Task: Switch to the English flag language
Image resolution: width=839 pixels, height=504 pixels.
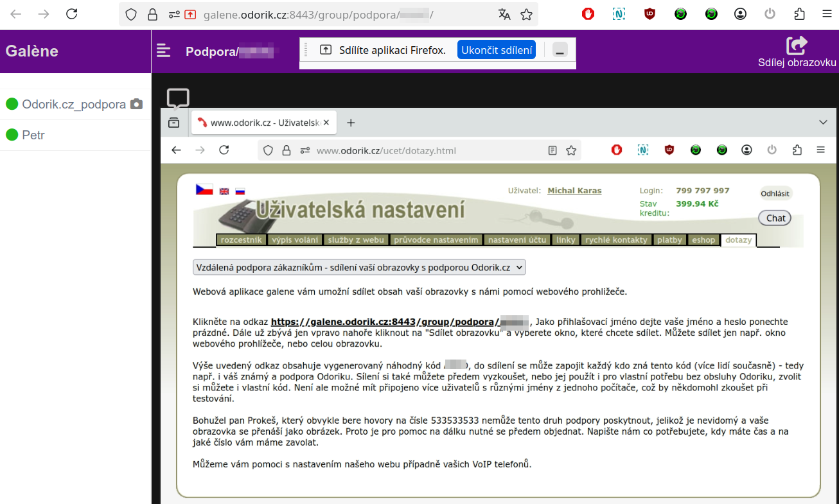Action: pos(224,191)
